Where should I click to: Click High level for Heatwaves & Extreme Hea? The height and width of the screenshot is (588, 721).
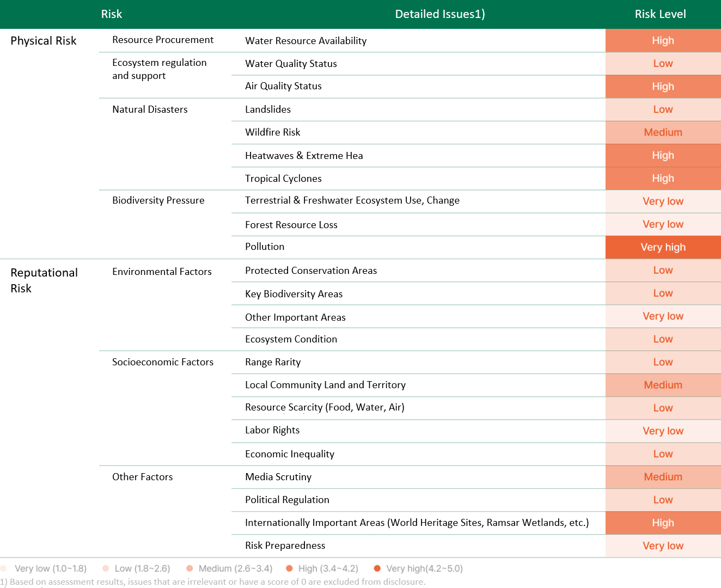663,156
